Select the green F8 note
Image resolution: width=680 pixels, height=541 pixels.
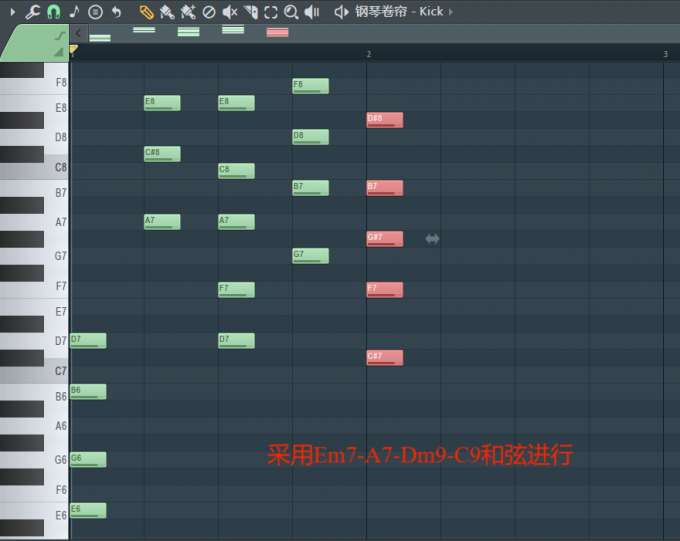point(311,86)
